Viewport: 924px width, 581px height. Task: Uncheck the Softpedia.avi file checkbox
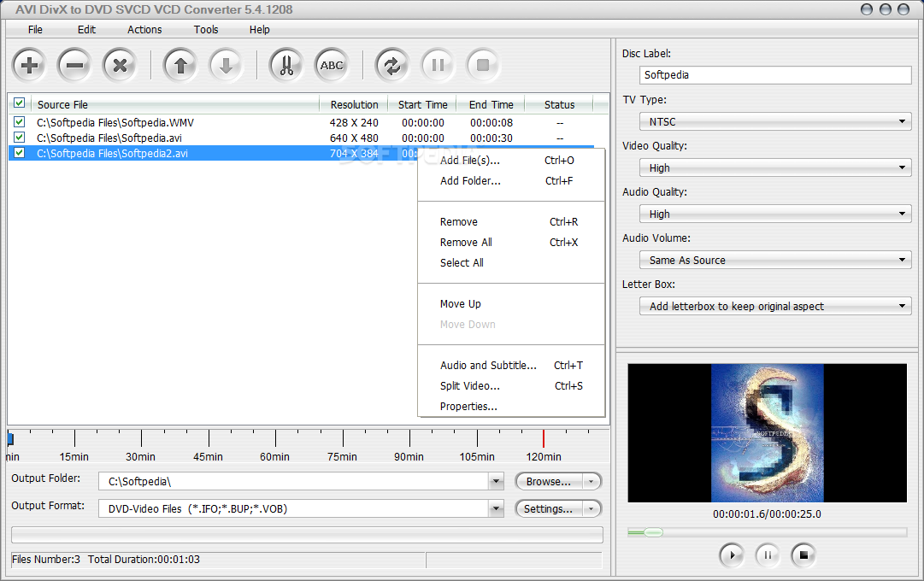20,138
